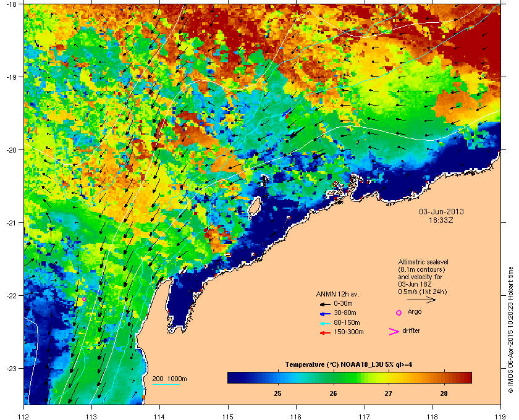
Task: Click the magenta Argo float marker on the map
Action: tap(84, 299)
